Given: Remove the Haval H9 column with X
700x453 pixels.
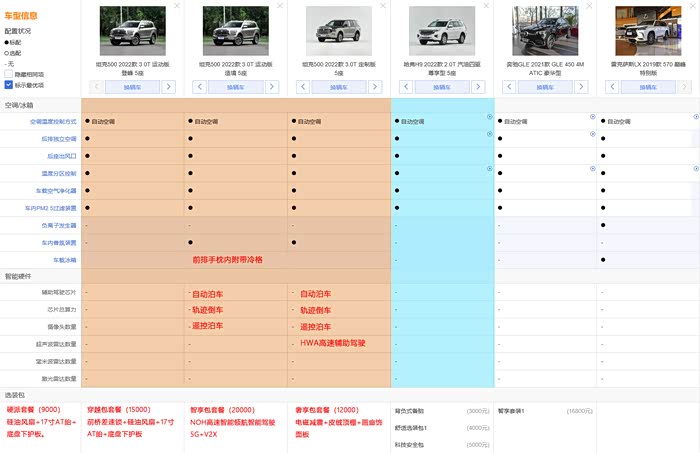Looking at the screenshot, I should [x=486, y=5].
